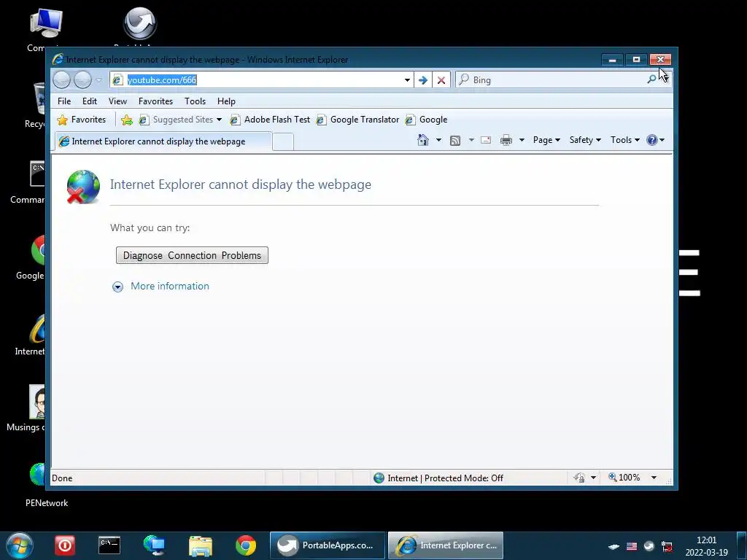Click the RSS Feeds icon in command bar

pos(455,140)
